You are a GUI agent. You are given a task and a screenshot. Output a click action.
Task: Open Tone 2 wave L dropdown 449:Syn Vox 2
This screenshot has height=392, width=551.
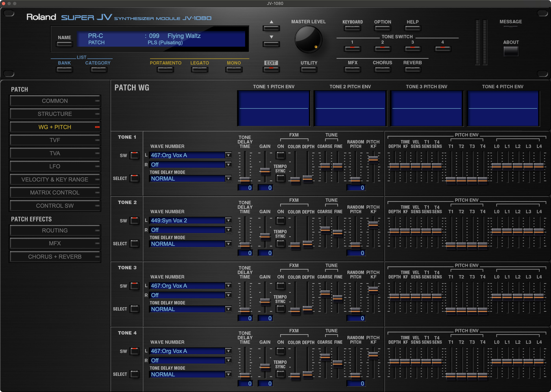[190, 220]
